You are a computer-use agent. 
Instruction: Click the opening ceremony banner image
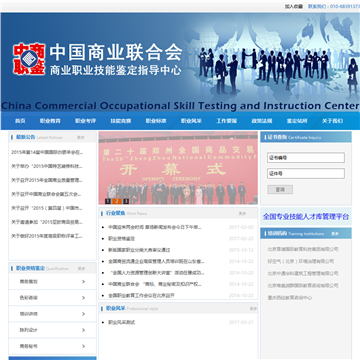[x=178, y=168]
